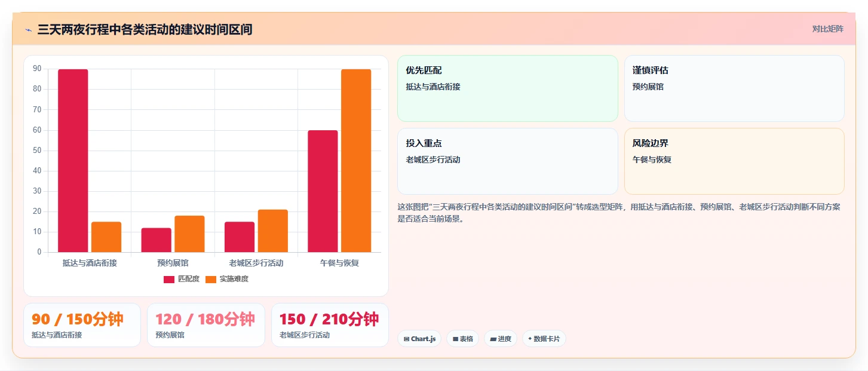The width and height of the screenshot is (868, 371).
Task: Click the 数据卡片 tag chip
Action: [544, 339]
